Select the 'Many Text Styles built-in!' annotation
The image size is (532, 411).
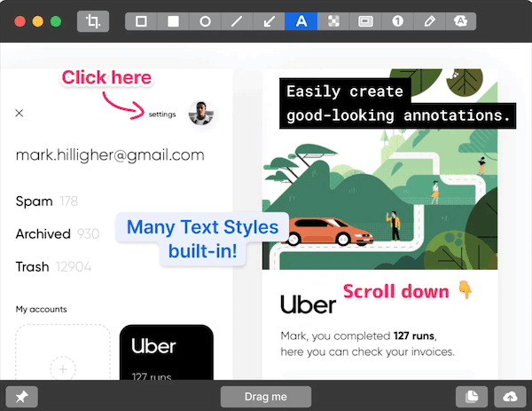[202, 239]
